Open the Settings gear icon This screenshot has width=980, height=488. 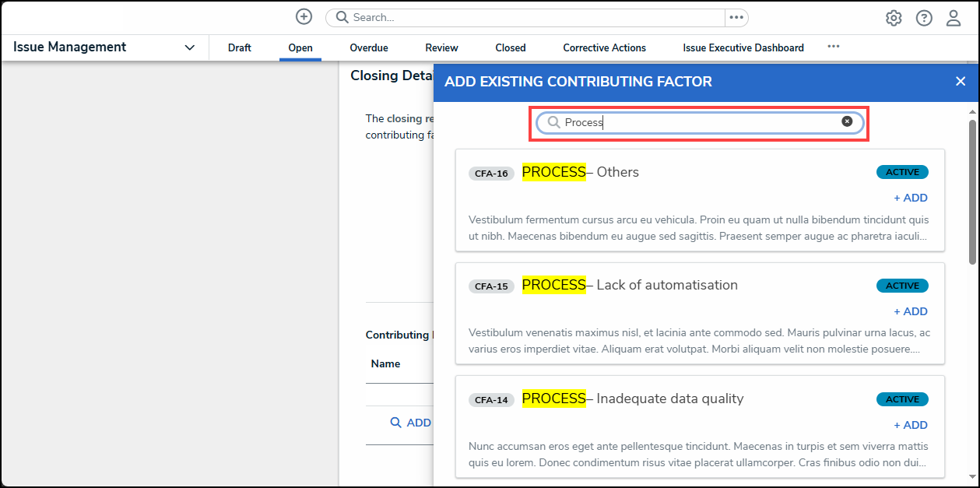(894, 17)
